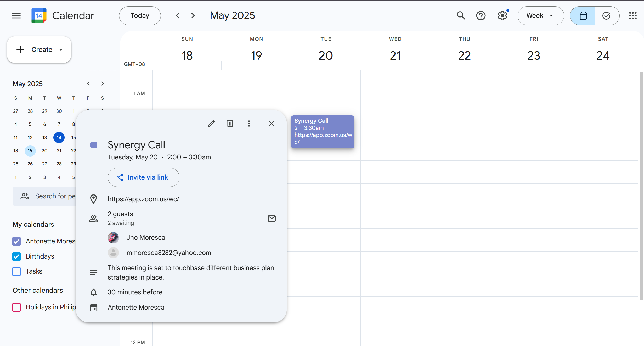Click the Invite via link button
The width and height of the screenshot is (644, 346).
tap(143, 177)
